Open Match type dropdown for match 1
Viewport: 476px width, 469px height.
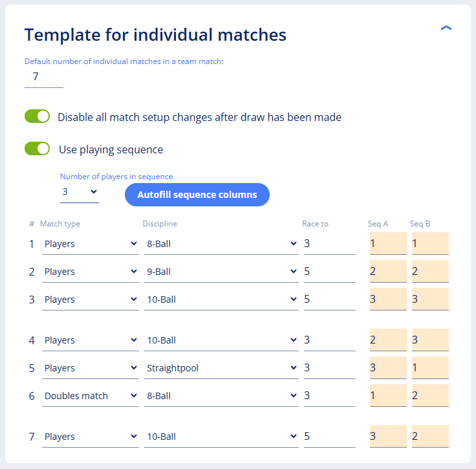click(90, 245)
